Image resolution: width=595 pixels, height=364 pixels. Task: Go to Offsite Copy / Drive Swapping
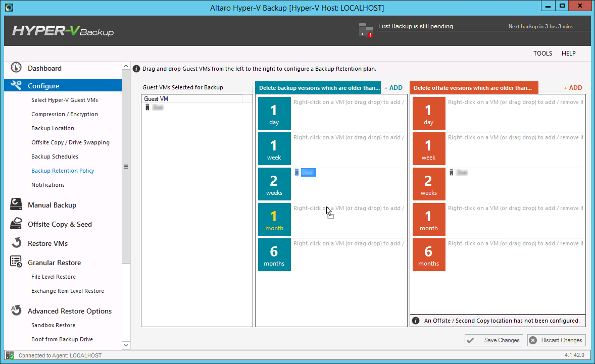click(70, 142)
